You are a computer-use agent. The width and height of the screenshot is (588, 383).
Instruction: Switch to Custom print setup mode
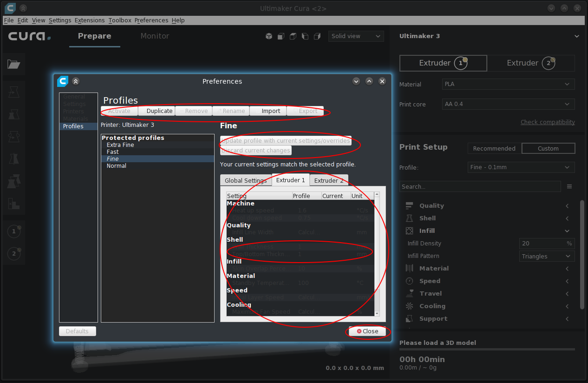[x=548, y=148]
